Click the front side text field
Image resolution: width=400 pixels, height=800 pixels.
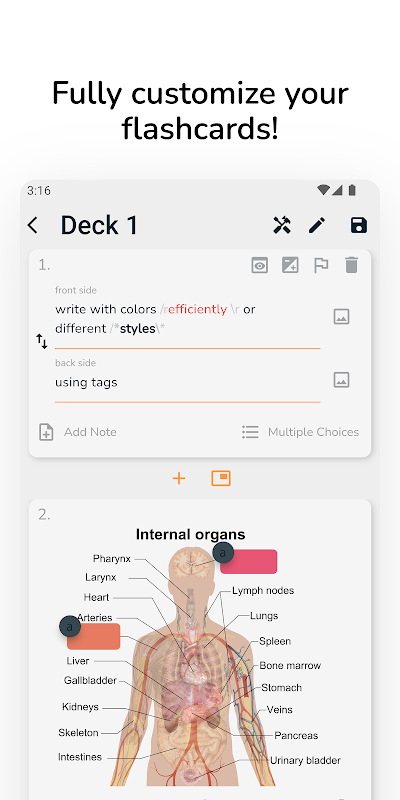click(188, 319)
